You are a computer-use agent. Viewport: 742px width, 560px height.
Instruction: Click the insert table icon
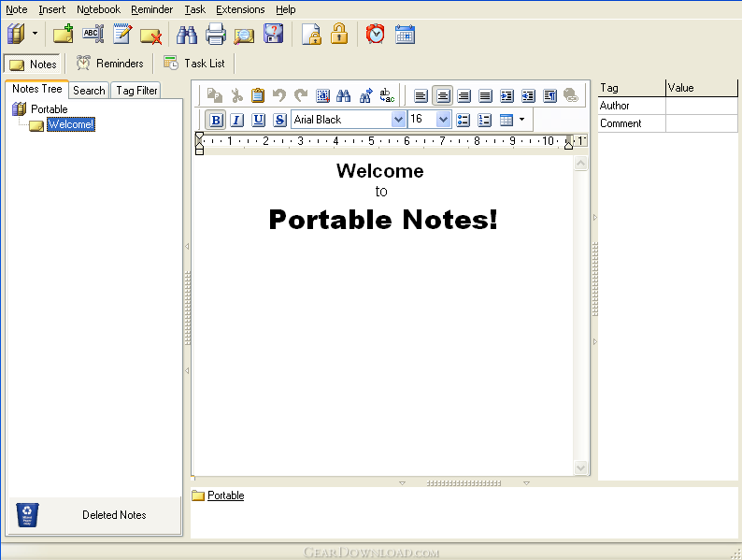pyautogui.click(x=507, y=121)
